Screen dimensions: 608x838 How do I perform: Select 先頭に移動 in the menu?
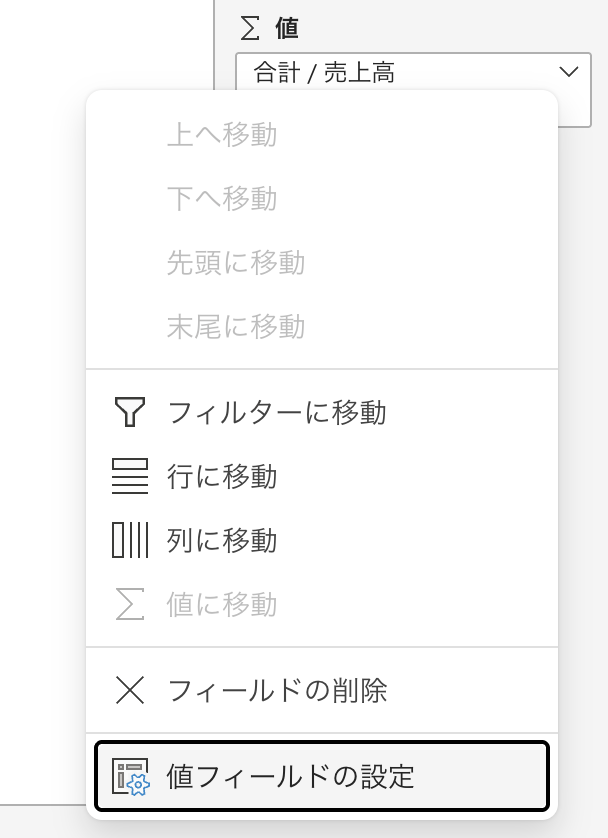click(x=236, y=263)
